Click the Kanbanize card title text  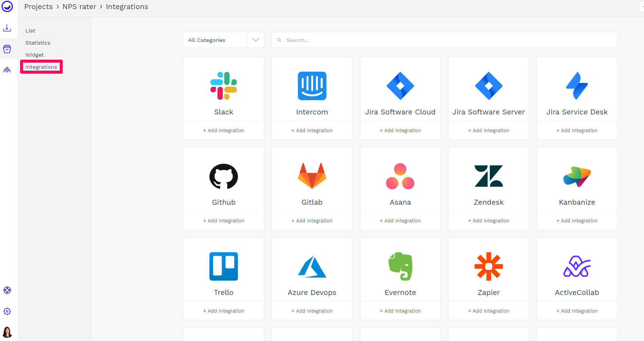[x=577, y=202]
